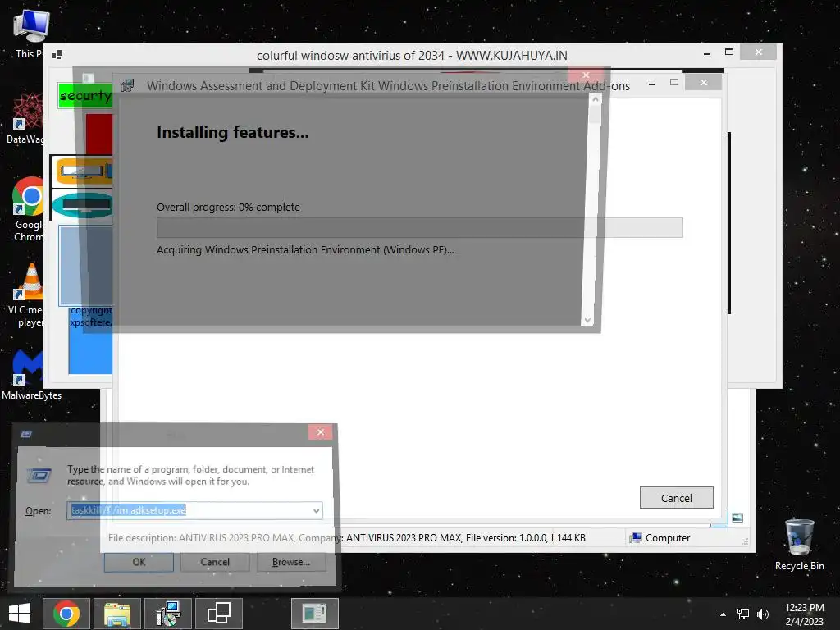Open Chrome from the taskbar
Image resolution: width=840 pixels, height=630 pixels.
pos(66,614)
